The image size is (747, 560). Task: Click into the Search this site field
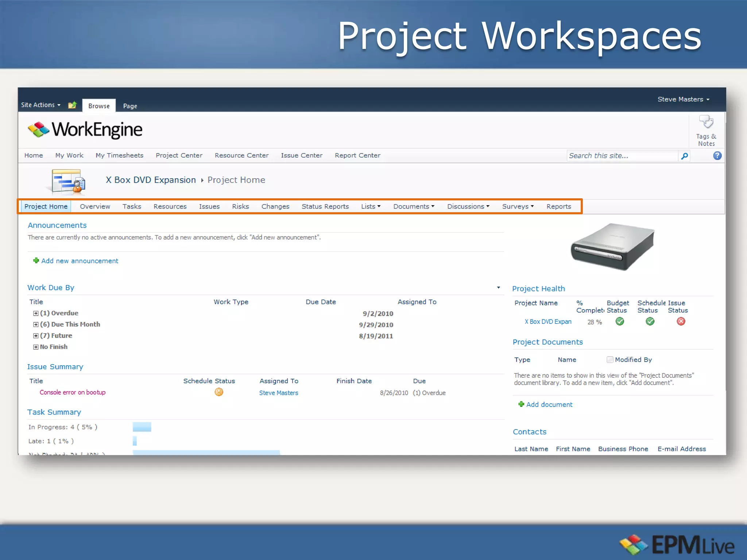pos(622,156)
